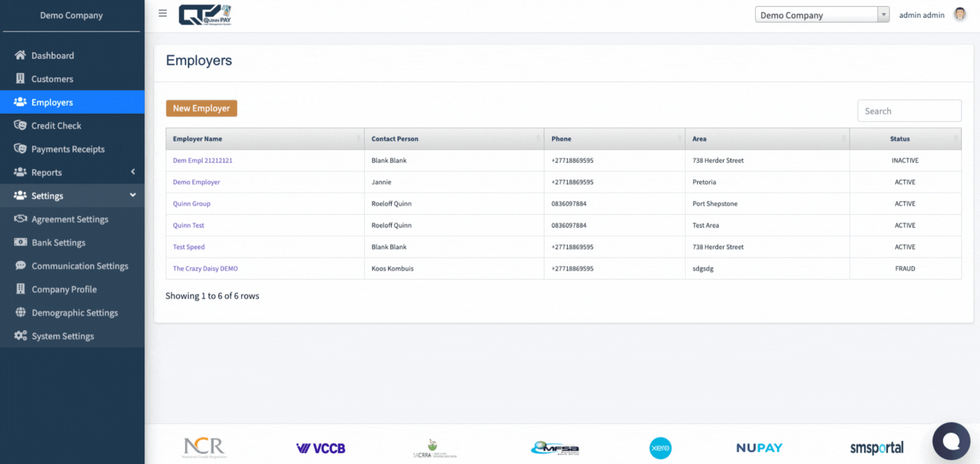Expand the Demo Company dropdown
The image size is (980, 464).
pos(883,14)
